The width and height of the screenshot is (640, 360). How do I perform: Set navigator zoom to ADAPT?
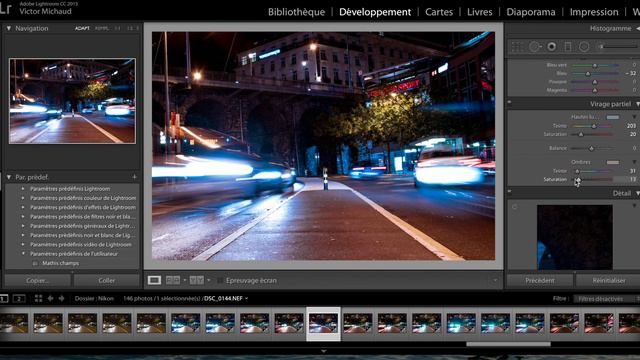[82, 28]
